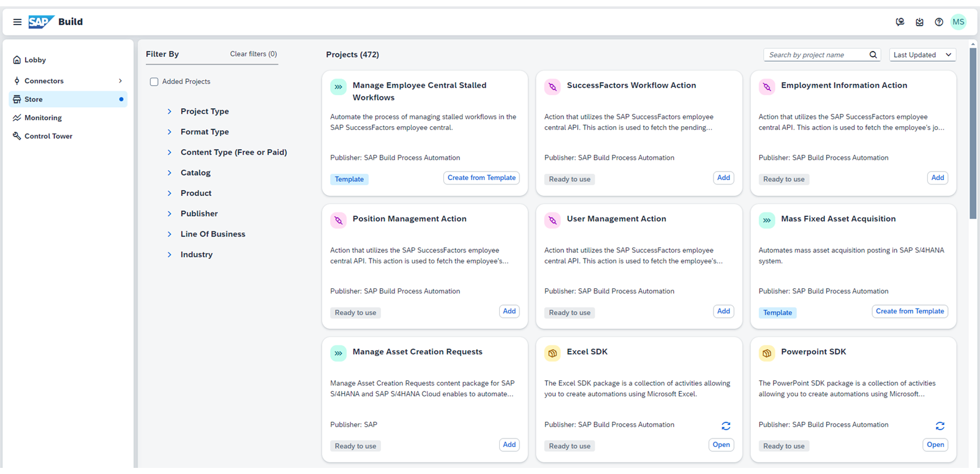The image size is (980, 474).
Task: Expand the Publisher filter
Action: coord(170,214)
